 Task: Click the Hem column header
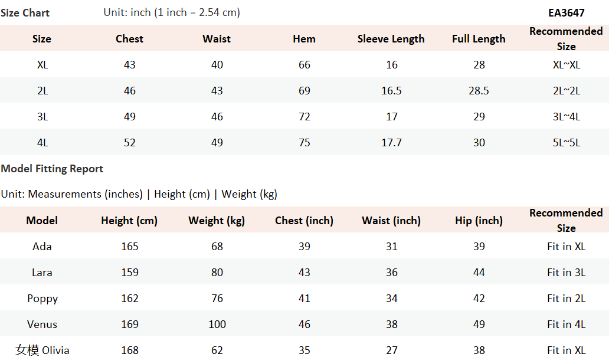click(x=304, y=39)
